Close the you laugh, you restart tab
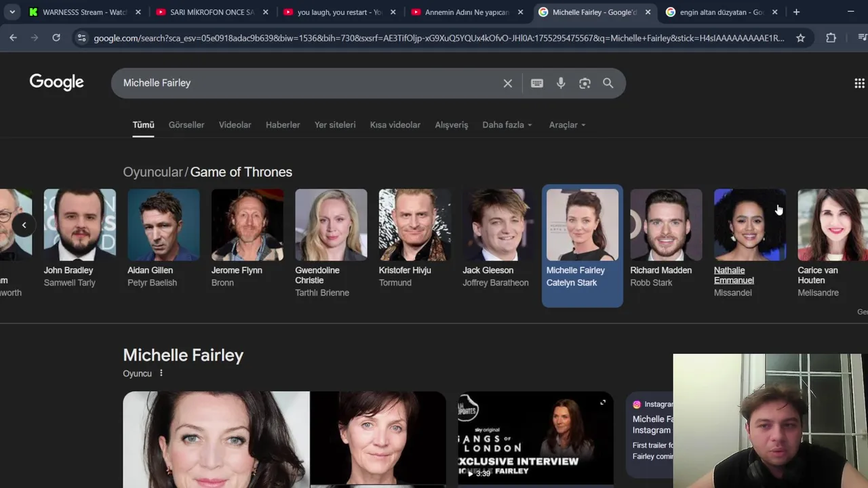 point(393,12)
